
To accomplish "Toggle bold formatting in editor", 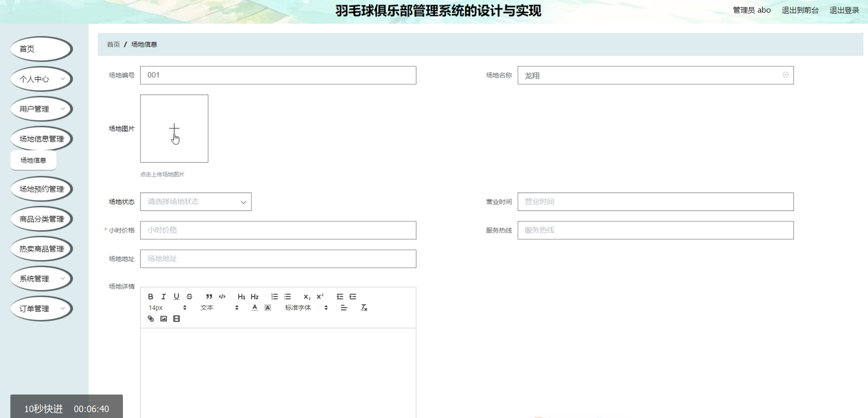I will pos(151,297).
